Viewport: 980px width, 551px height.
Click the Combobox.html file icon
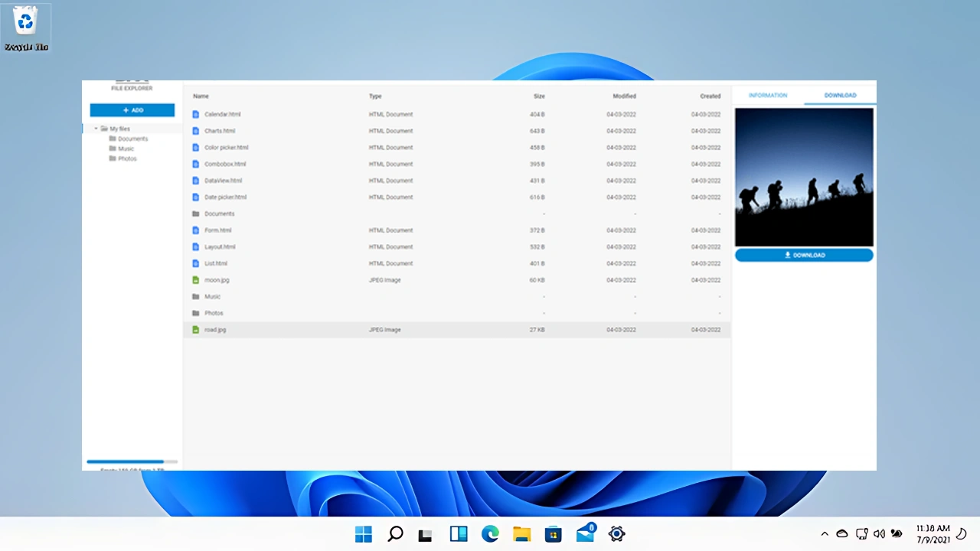[196, 164]
